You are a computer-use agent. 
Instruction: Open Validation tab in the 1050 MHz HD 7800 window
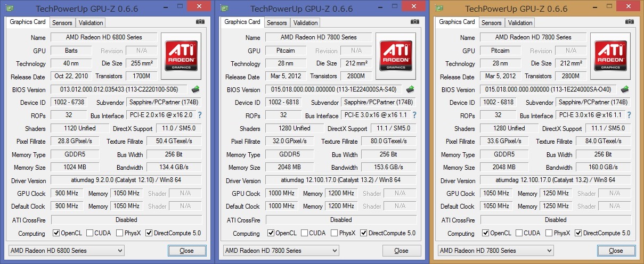coord(520,23)
